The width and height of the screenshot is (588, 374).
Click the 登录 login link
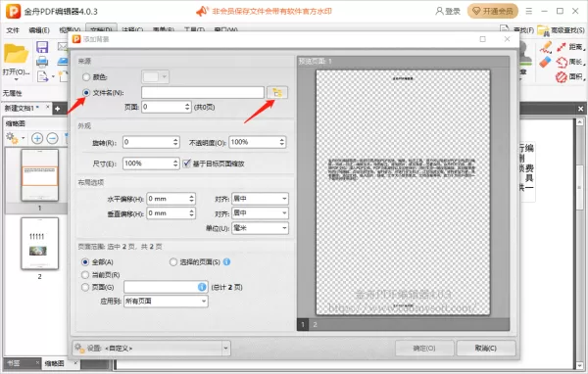point(448,11)
